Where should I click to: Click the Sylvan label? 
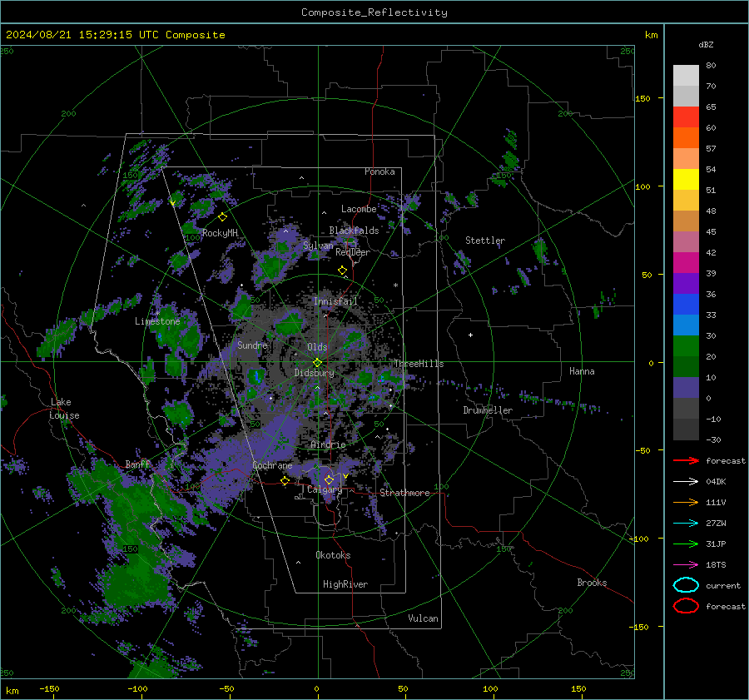[318, 246]
